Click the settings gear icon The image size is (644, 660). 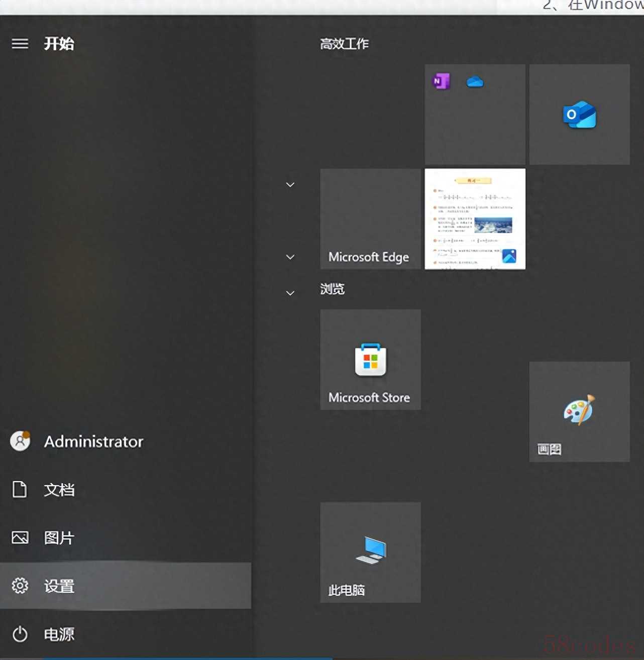pyautogui.click(x=20, y=586)
